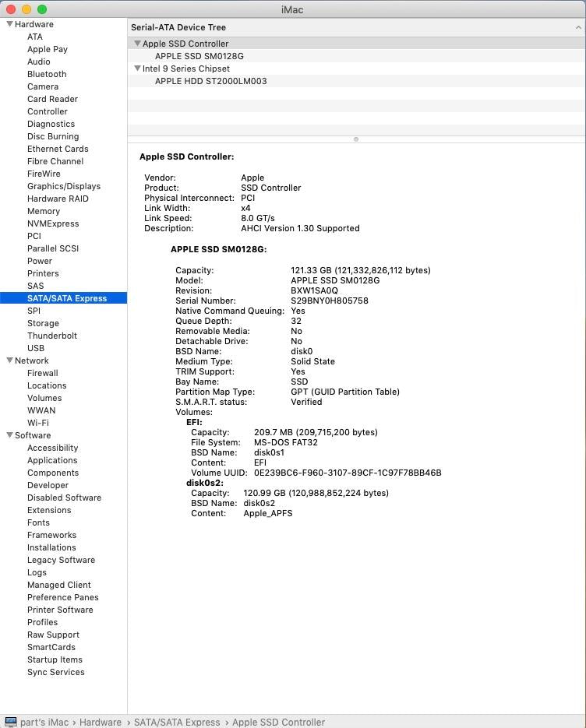586x728 pixels.
Task: Open Installations entry
Action: point(51,548)
